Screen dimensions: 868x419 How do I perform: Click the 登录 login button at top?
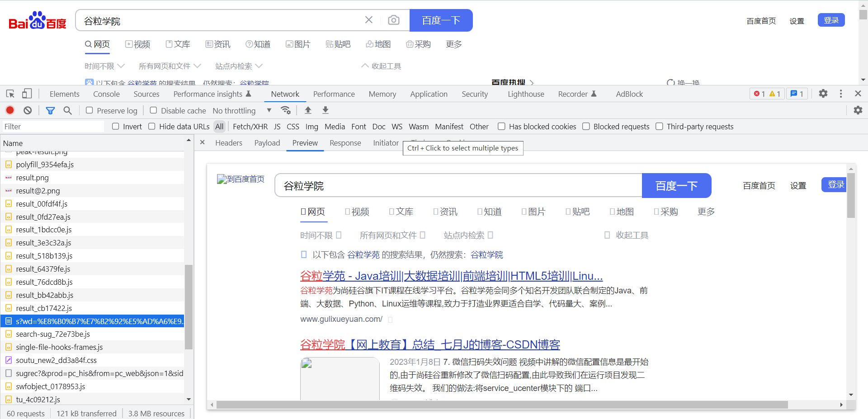pyautogui.click(x=831, y=20)
